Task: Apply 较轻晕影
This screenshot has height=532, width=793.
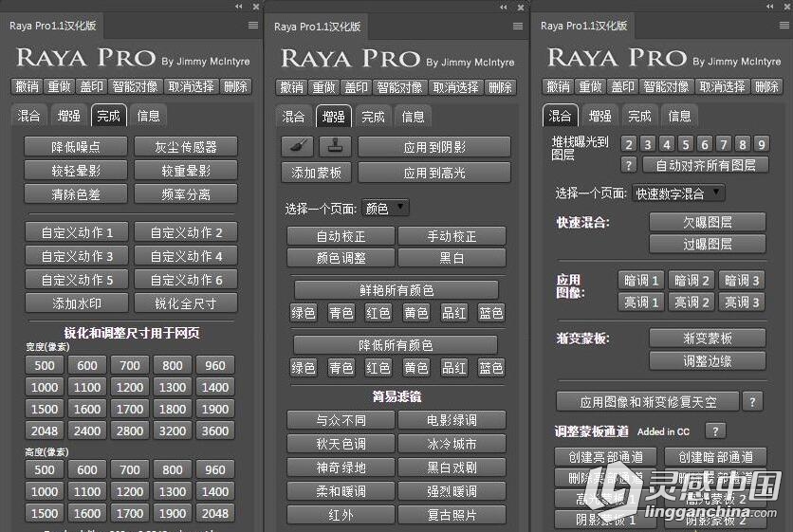Action: [x=76, y=171]
